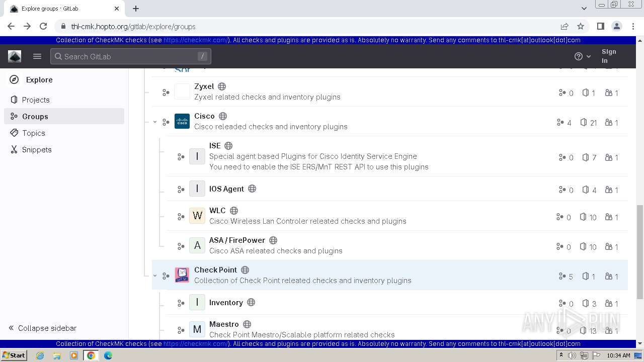Viewport: 644px width, 362px height.
Task: Select Groups in sidebar
Action: (x=64, y=116)
